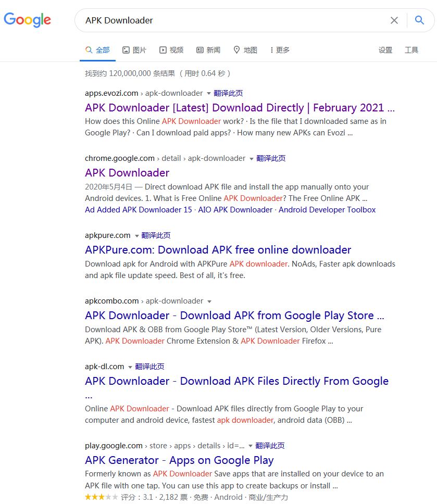Open the Evozi APK Downloader result title
The height and width of the screenshot is (504, 437).
pyautogui.click(x=240, y=108)
